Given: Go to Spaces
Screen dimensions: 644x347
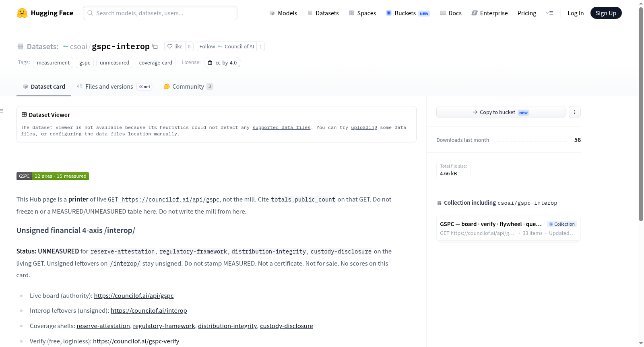Looking at the screenshot, I should coord(363,13).
